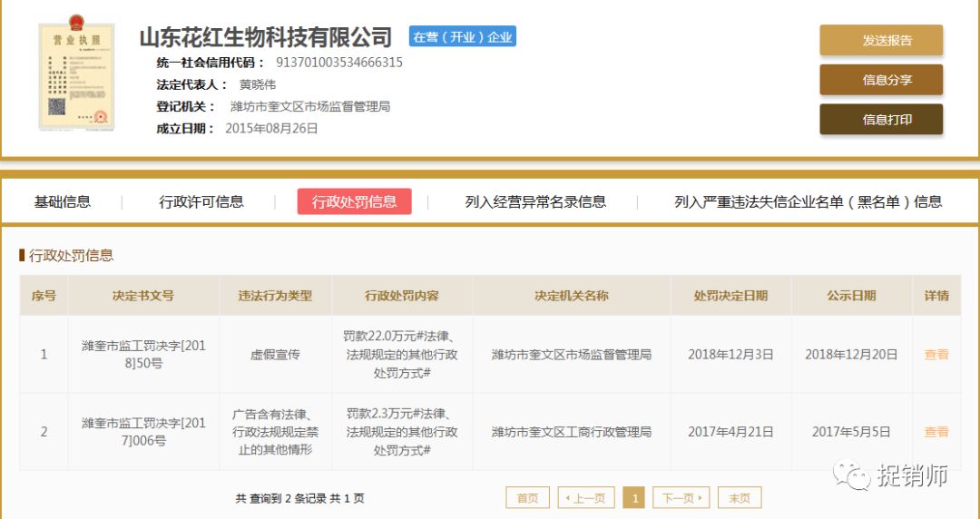
Task: Click the 处罚决定日期 column header
Action: point(730,296)
